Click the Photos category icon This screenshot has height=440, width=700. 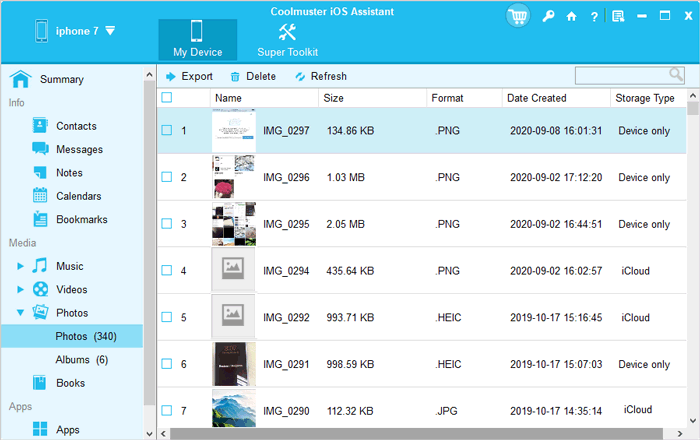(40, 312)
